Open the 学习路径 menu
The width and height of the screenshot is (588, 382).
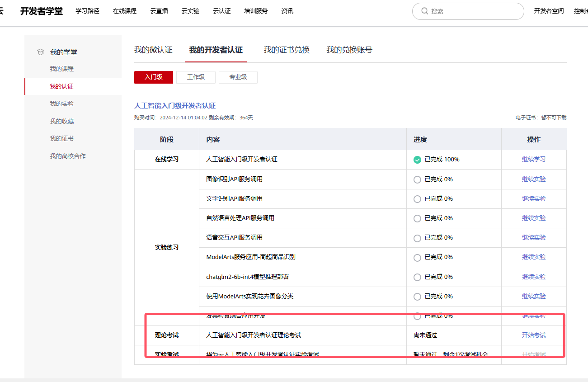(x=87, y=11)
